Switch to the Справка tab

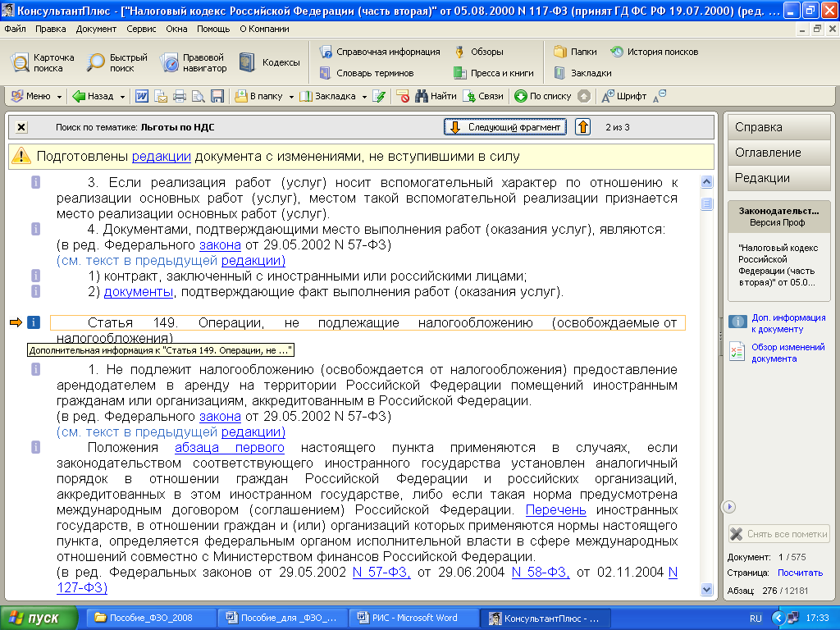pyautogui.click(x=779, y=127)
